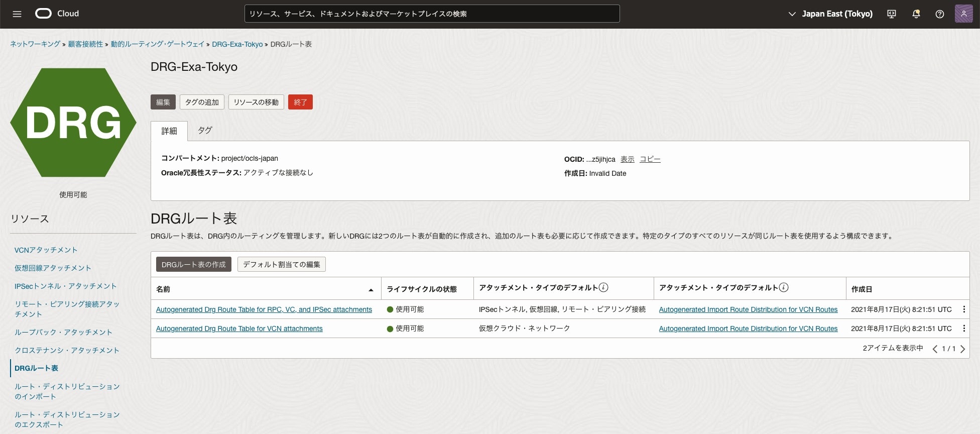The width and height of the screenshot is (980, 434).
Task: Go to 顧客接続性 breadcrumb
Action: 85,44
